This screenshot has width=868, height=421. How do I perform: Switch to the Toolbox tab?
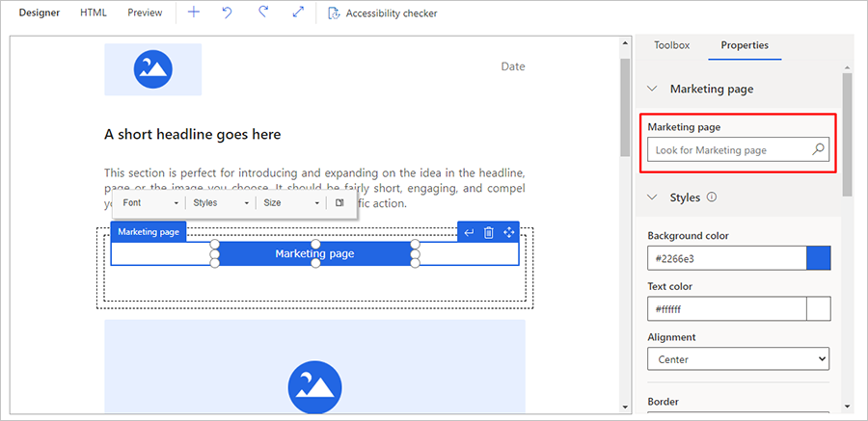671,45
